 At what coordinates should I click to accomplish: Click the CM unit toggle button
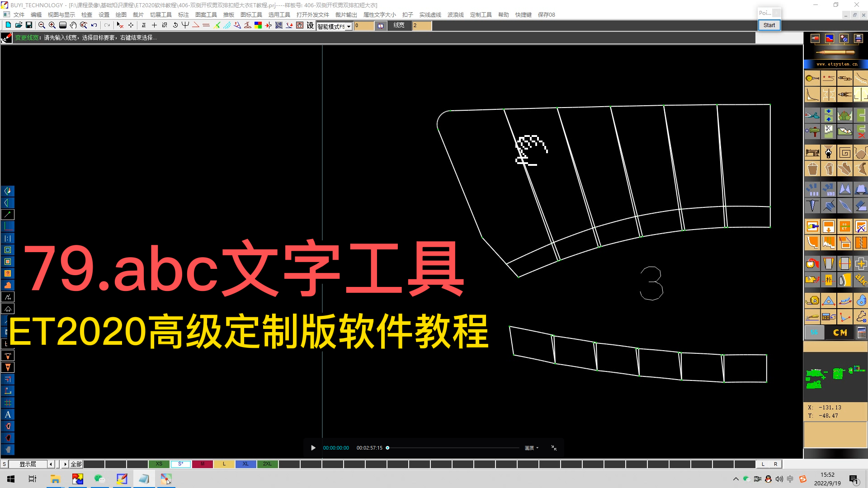[x=838, y=333]
